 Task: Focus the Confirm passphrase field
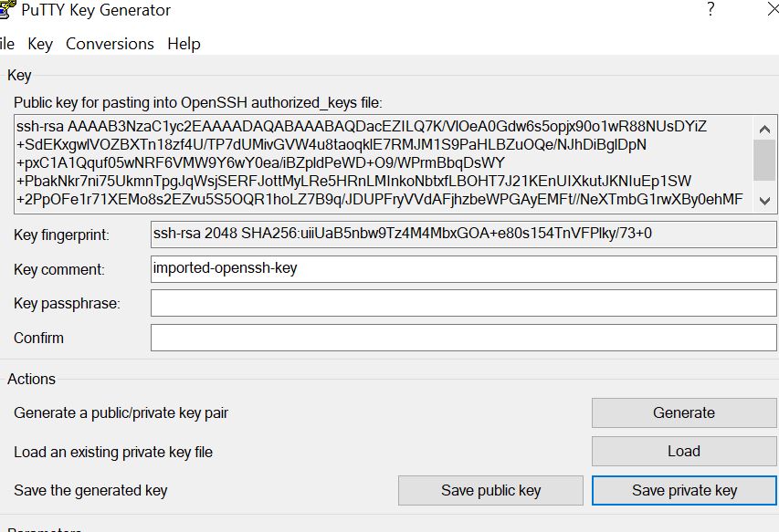point(464,338)
